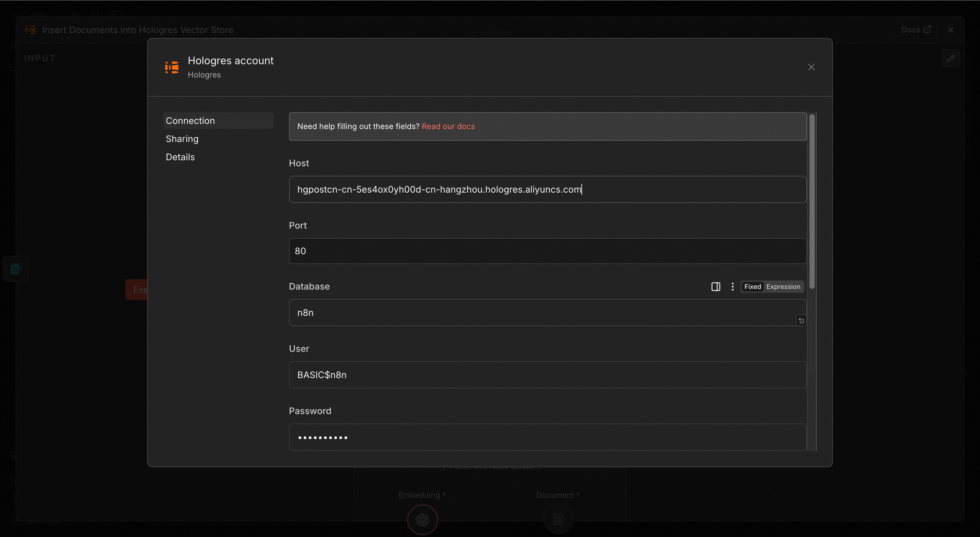
Task: Open the Details tab
Action: (180, 157)
